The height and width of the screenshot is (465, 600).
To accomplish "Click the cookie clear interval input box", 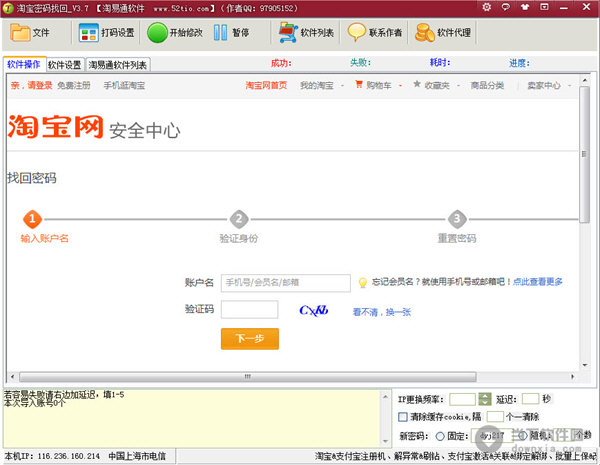I will pos(495,416).
